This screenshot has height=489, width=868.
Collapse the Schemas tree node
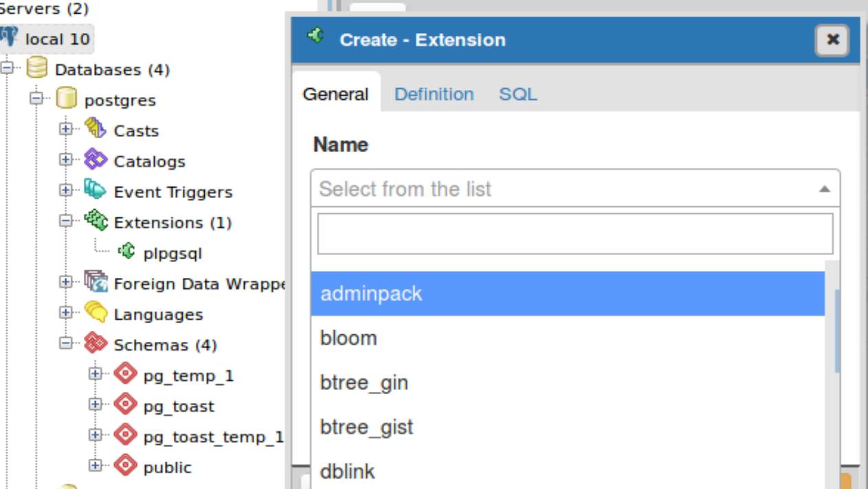66,343
